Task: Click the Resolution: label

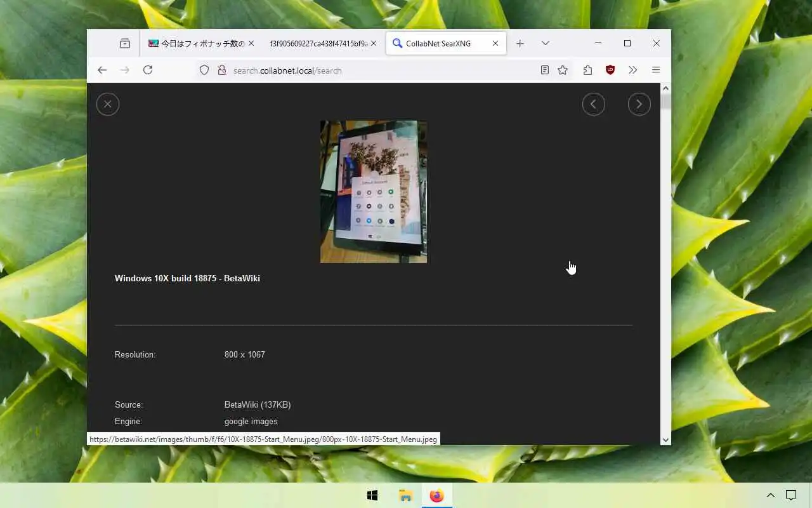Action: point(135,354)
